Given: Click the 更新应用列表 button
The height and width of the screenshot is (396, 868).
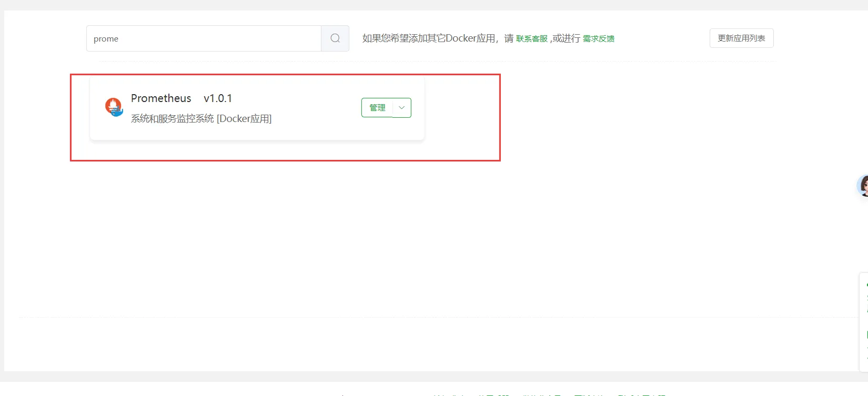Looking at the screenshot, I should [x=741, y=38].
